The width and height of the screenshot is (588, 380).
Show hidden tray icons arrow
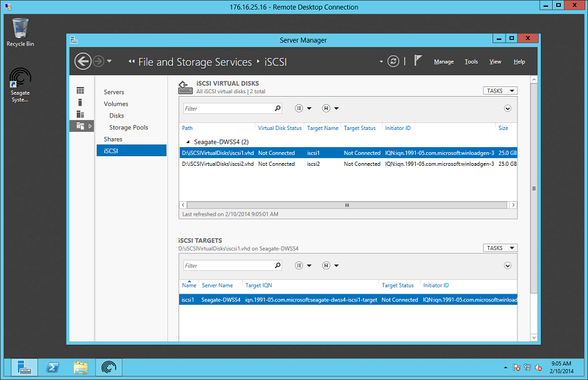(x=506, y=368)
